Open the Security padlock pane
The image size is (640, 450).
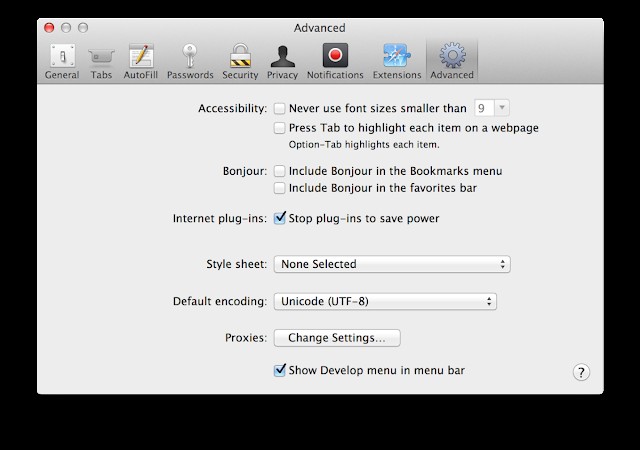pyautogui.click(x=240, y=59)
